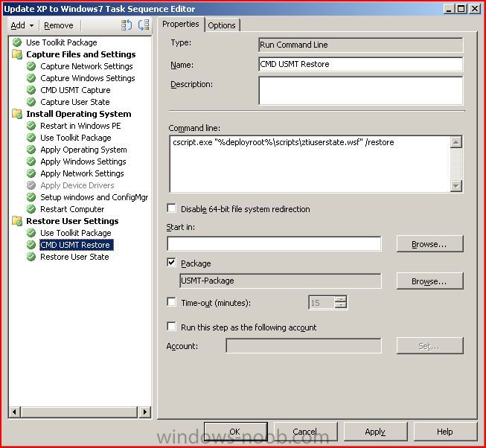
Task: Click the check icon next to Capture User State
Action: tap(31, 102)
